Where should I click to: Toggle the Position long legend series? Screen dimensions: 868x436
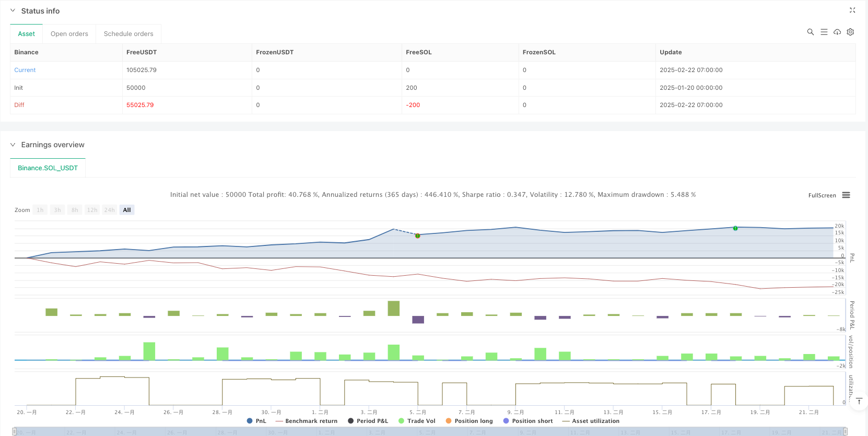469,421
